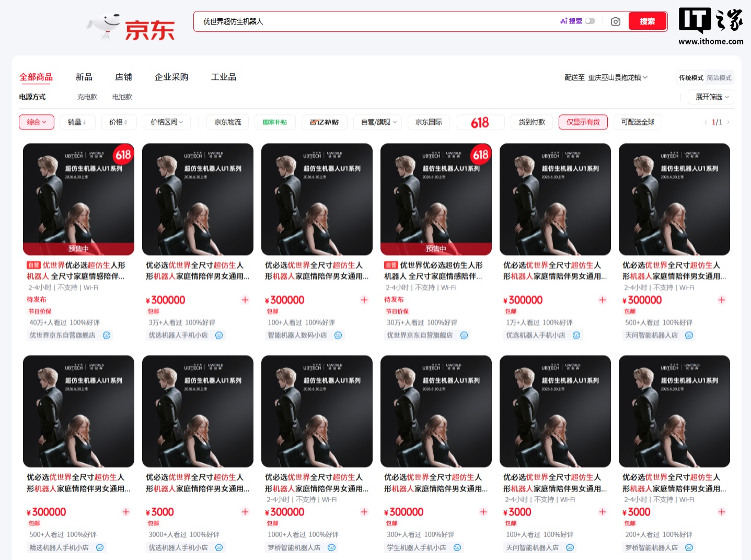
Task: Switch to the 店铺 tab
Action: pos(123,77)
